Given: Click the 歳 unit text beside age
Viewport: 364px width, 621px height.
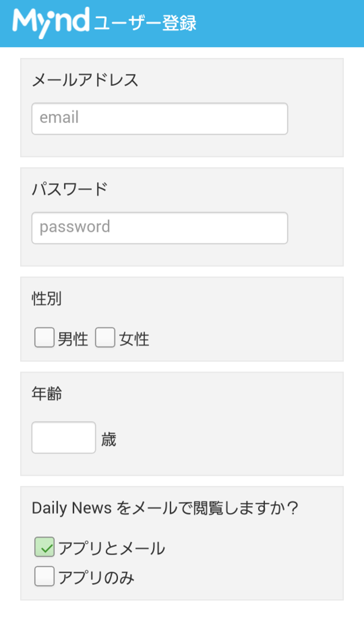Looking at the screenshot, I should tap(109, 439).
